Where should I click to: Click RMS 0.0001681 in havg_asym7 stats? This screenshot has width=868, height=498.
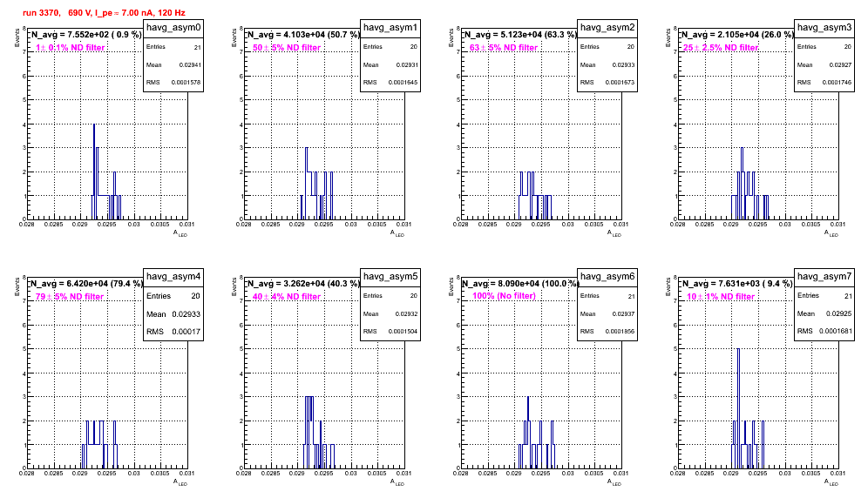[824, 331]
